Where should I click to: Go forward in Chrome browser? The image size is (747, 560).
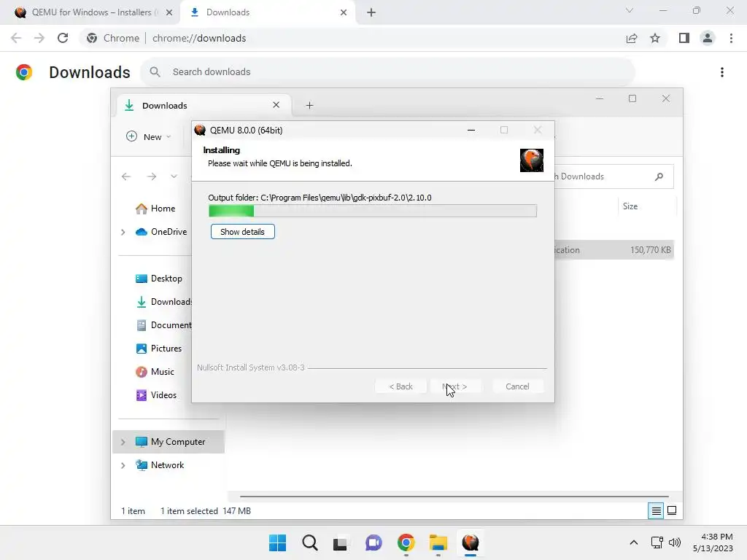[x=39, y=38]
